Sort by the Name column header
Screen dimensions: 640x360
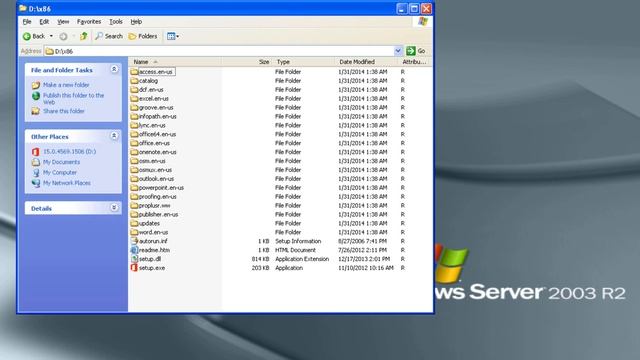tap(176, 62)
